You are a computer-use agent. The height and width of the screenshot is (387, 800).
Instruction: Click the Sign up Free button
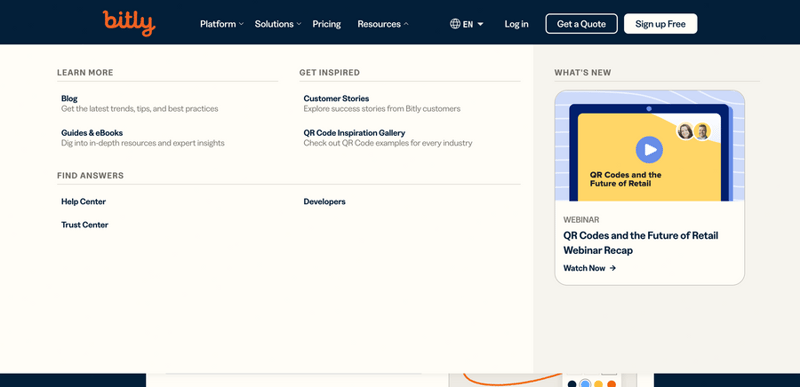(660, 24)
